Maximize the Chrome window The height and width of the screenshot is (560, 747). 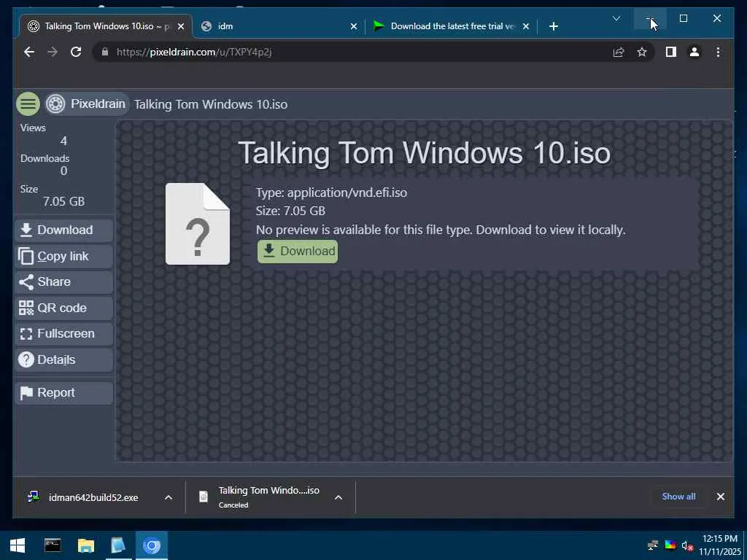[684, 18]
